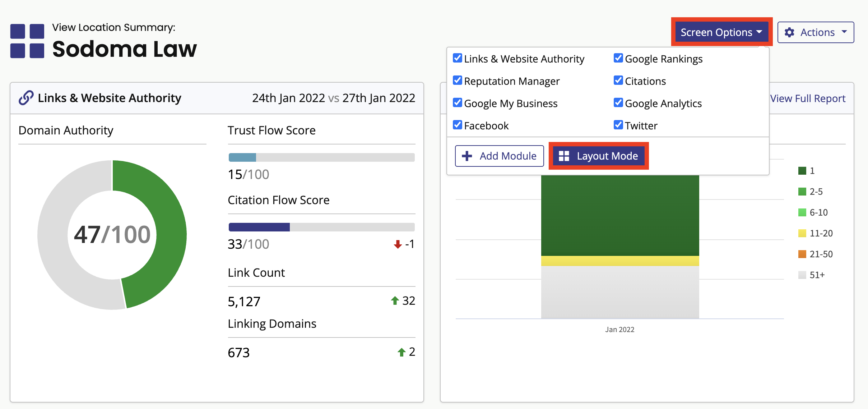Click the 673 linking domains value

coord(239,352)
